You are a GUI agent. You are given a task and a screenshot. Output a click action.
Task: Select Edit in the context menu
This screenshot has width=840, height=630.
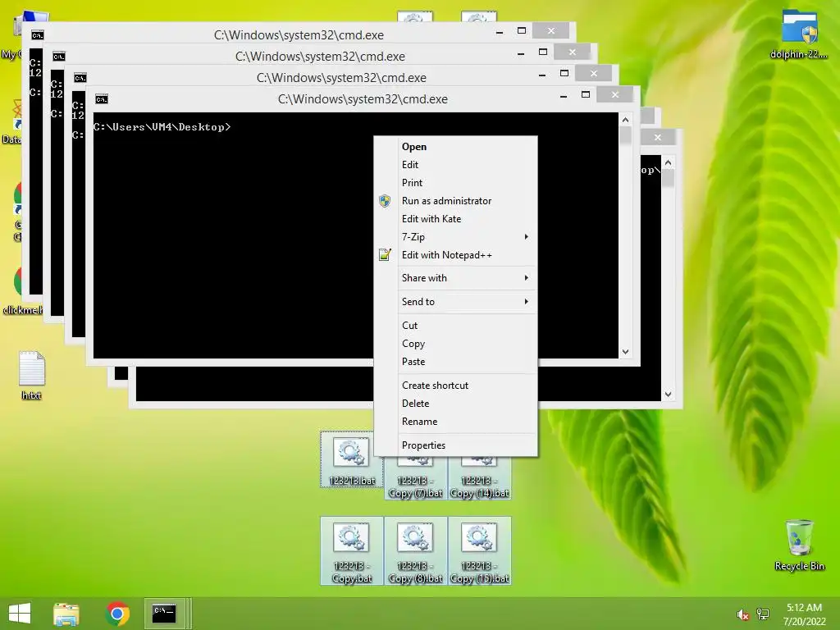455,165
